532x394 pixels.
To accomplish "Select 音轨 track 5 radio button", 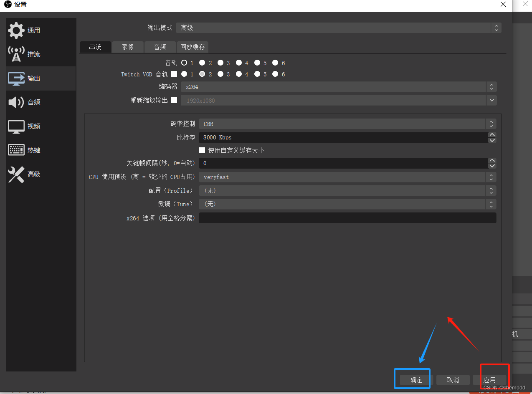I will tap(257, 63).
